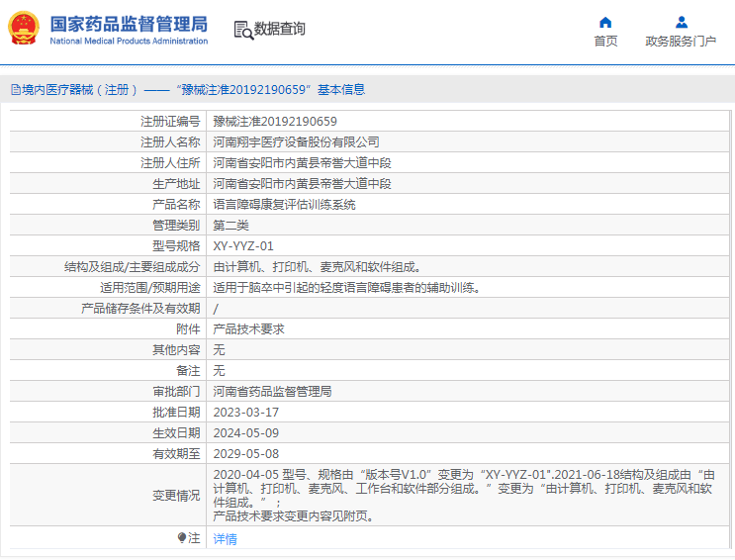This screenshot has width=735, height=560.
Task: Click the document icon before 境内医疗器械
Action: point(16,90)
